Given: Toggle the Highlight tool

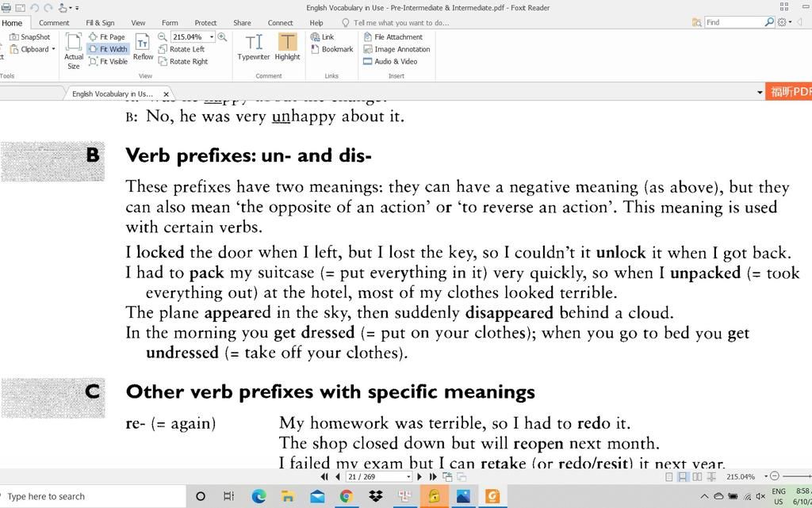Looking at the screenshot, I should [x=287, y=47].
